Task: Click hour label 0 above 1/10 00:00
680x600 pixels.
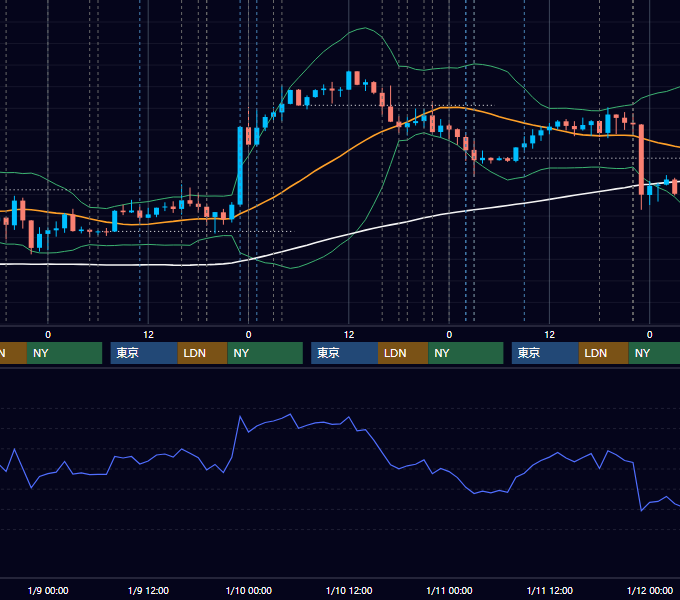Action: [x=248, y=335]
